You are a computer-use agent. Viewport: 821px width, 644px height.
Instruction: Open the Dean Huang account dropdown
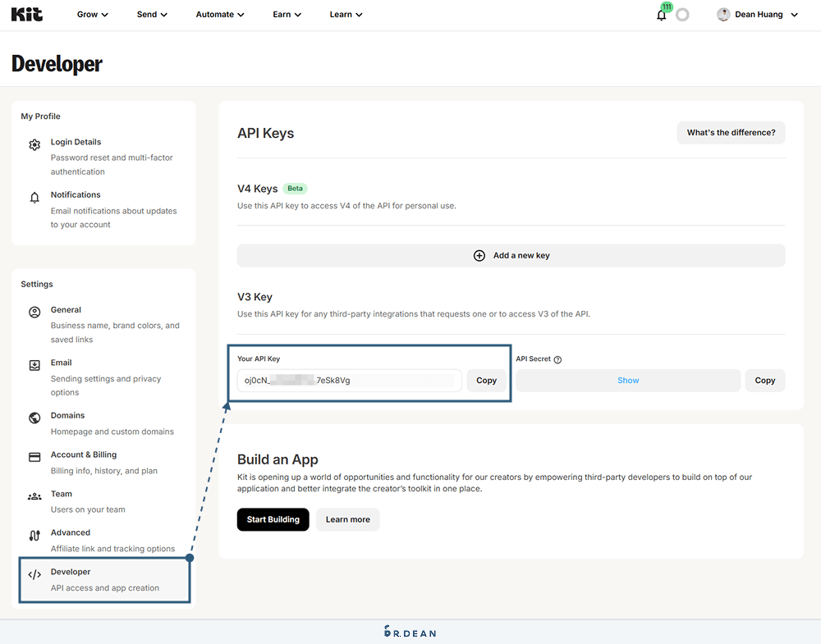click(x=757, y=15)
